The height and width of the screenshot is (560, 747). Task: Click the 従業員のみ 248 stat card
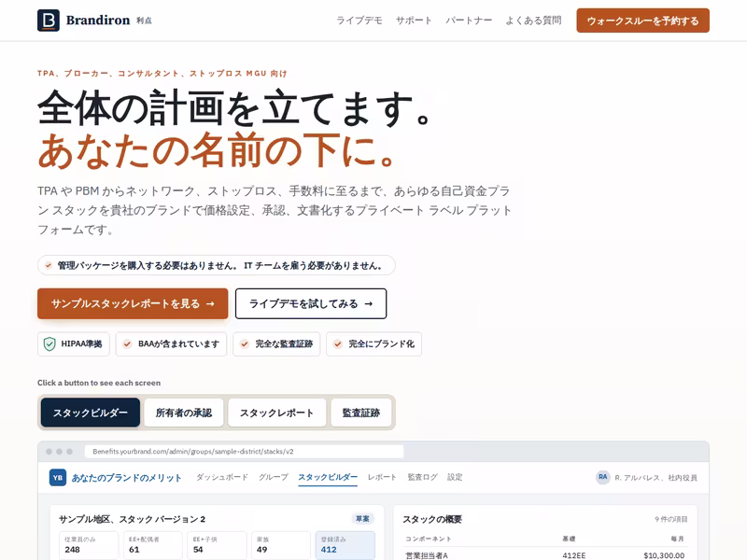point(89,545)
